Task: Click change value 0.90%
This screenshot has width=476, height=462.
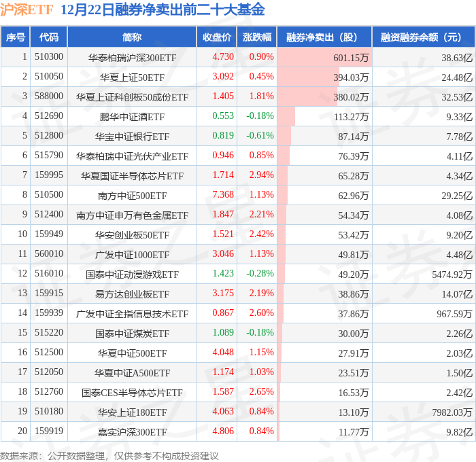Action: click(261, 56)
